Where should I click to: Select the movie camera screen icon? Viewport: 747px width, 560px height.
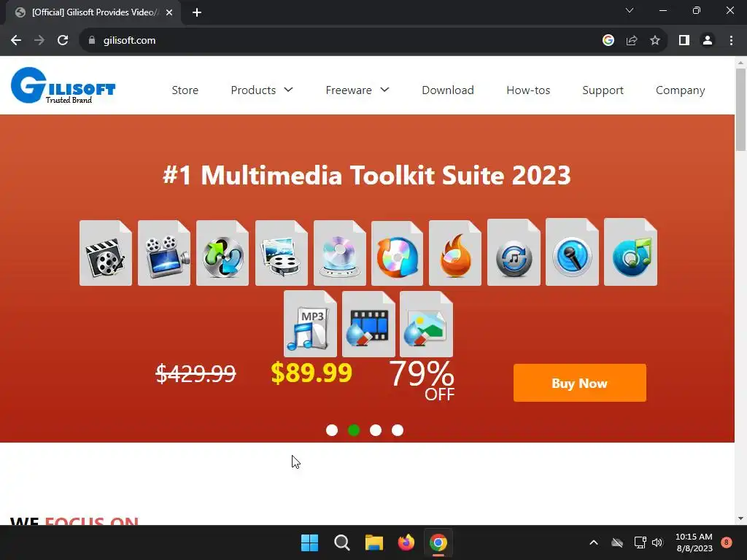coord(164,253)
